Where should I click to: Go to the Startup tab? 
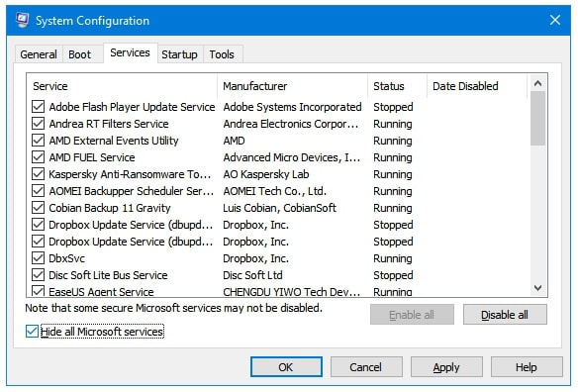(179, 54)
